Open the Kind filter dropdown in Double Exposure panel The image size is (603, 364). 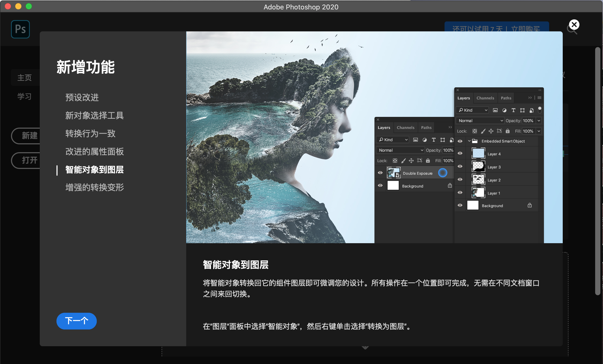click(393, 140)
